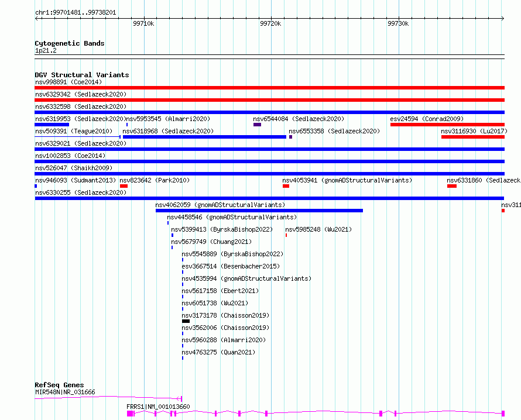Click the nsv526047 (Shaikh2009) blue bar
The width and height of the screenshot is (521, 420).
[269, 174]
